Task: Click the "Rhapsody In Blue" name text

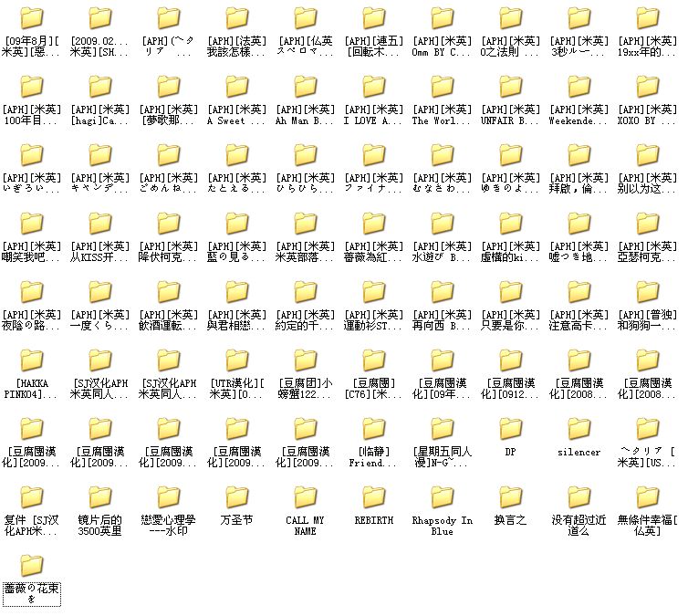Action: click(x=442, y=526)
